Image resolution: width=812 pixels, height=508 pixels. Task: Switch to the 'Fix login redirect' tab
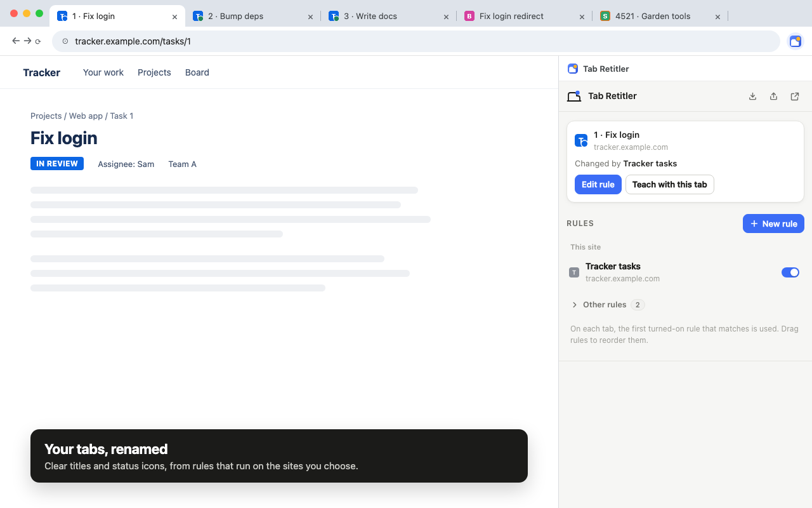tap(525, 17)
